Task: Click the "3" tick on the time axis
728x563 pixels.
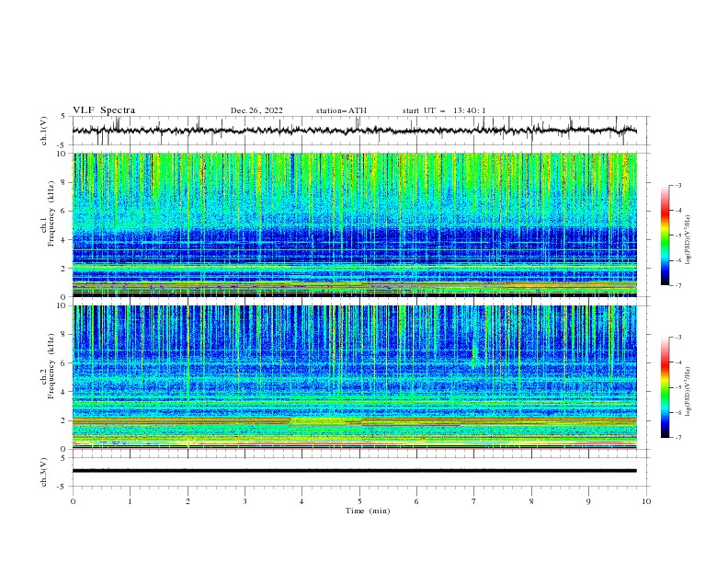Action: [x=245, y=501]
